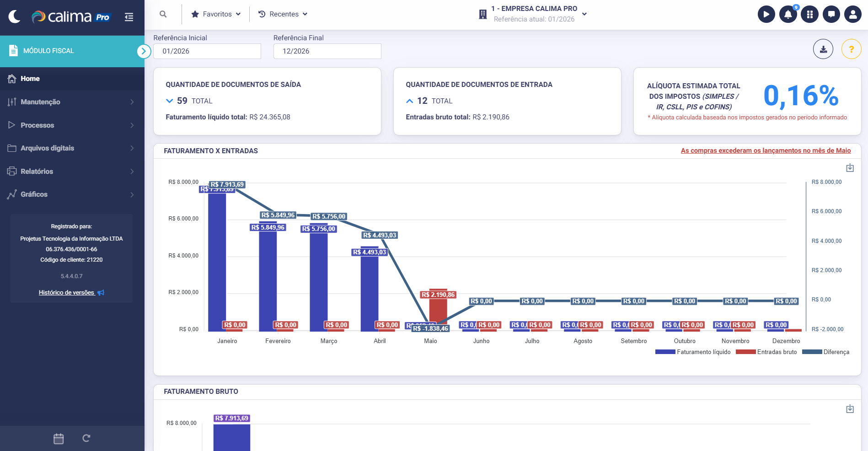The height and width of the screenshot is (451, 868).
Task: Click Gráficos chevron arrow
Action: click(132, 194)
